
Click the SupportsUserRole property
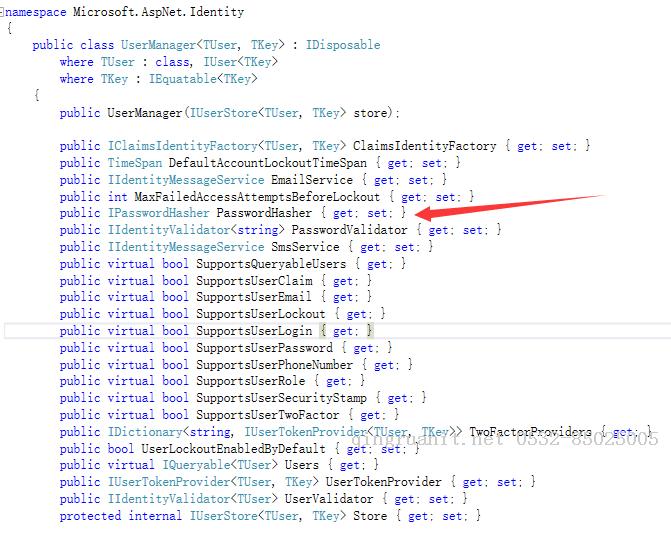[251, 381]
